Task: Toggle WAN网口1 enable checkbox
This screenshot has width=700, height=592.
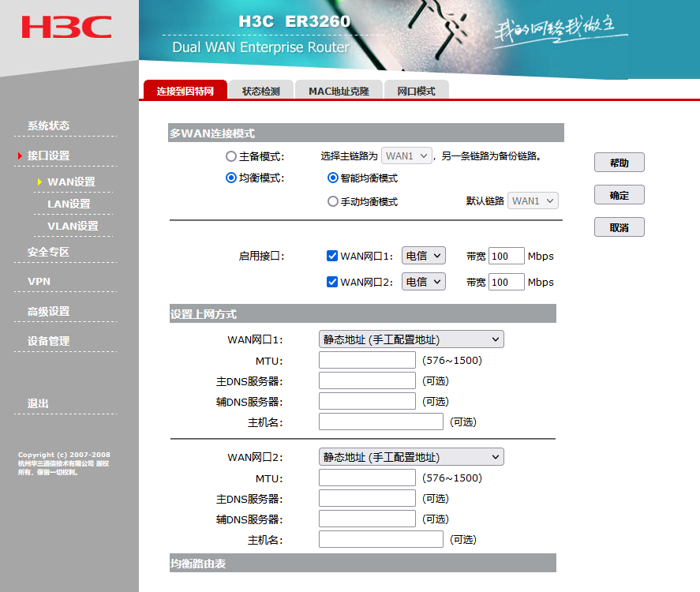Action: tap(332, 256)
